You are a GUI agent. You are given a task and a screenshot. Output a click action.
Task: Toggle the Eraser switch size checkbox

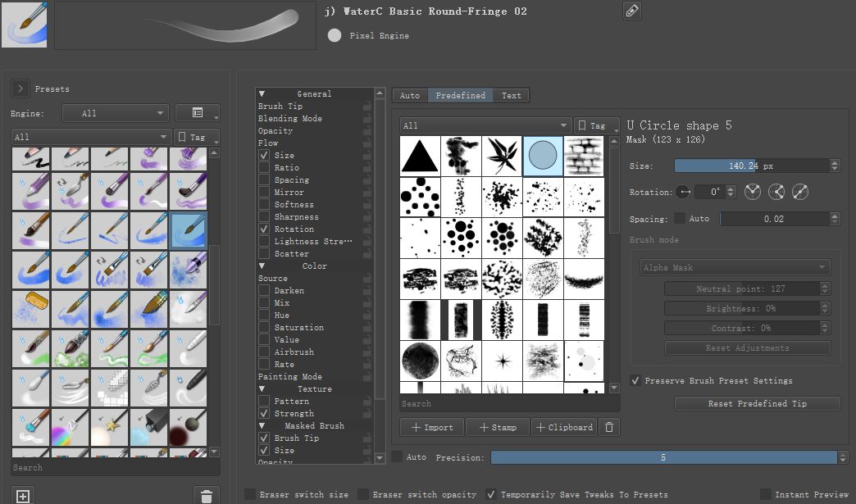pyautogui.click(x=250, y=494)
